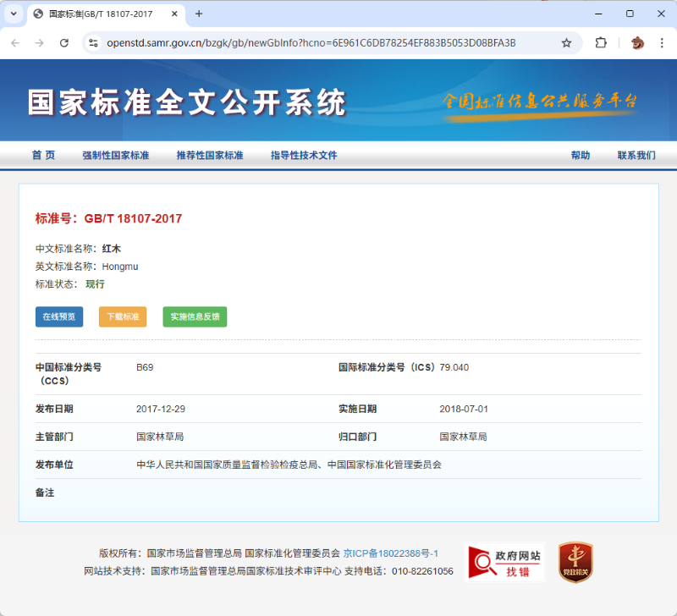Open the browser extensions puzzle icon
The image size is (677, 616).
(x=601, y=43)
